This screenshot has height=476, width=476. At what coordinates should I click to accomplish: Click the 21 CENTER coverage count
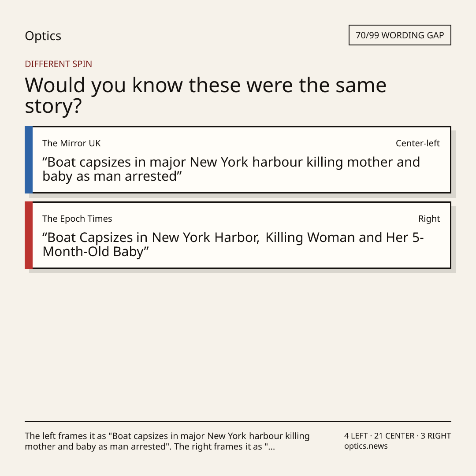pos(394,436)
